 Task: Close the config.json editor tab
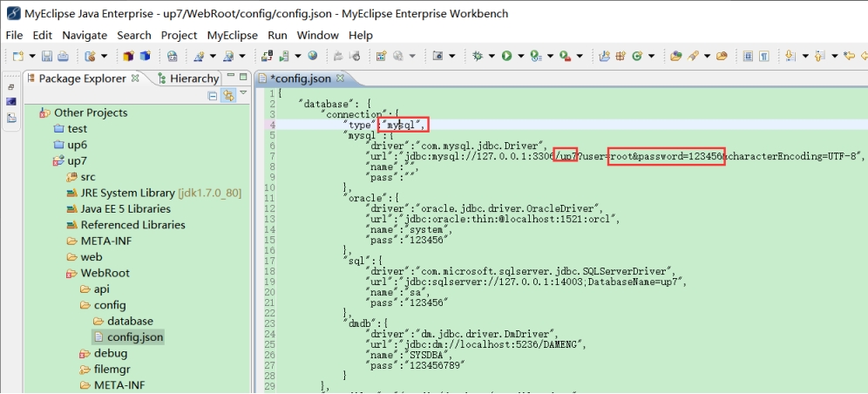(x=341, y=78)
